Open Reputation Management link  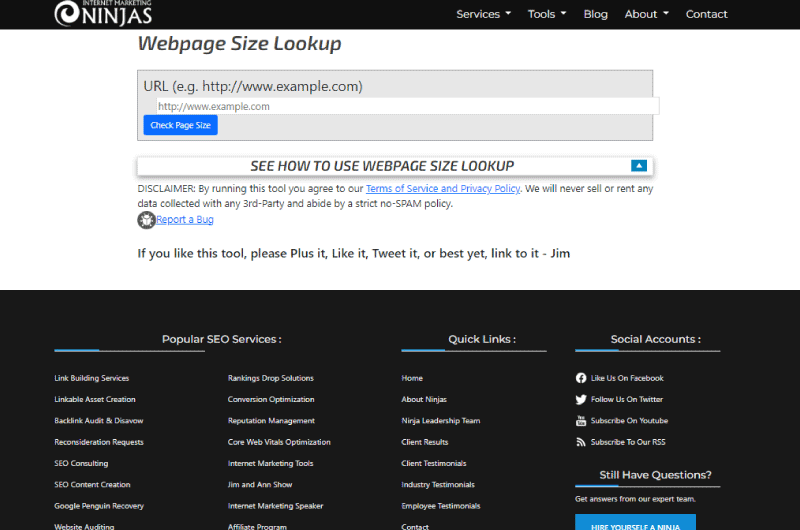pos(271,421)
